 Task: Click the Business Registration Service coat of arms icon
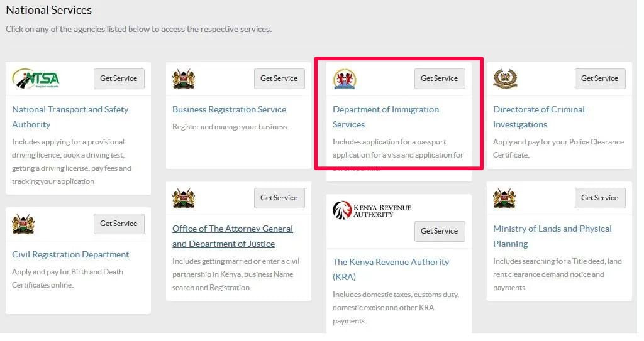pyautogui.click(x=184, y=78)
